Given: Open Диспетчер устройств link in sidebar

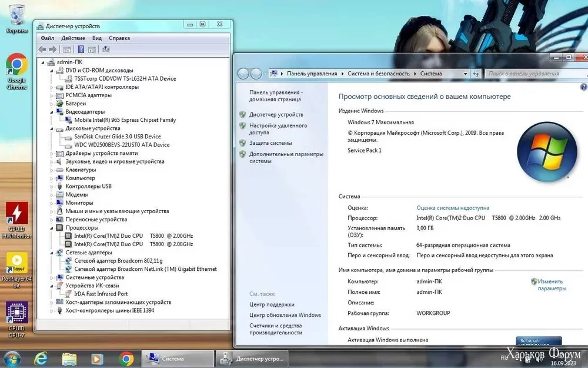Looking at the screenshot, I should (x=276, y=115).
